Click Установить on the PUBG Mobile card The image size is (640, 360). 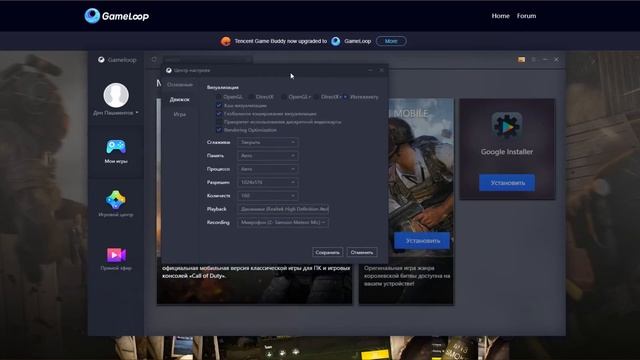[422, 241]
